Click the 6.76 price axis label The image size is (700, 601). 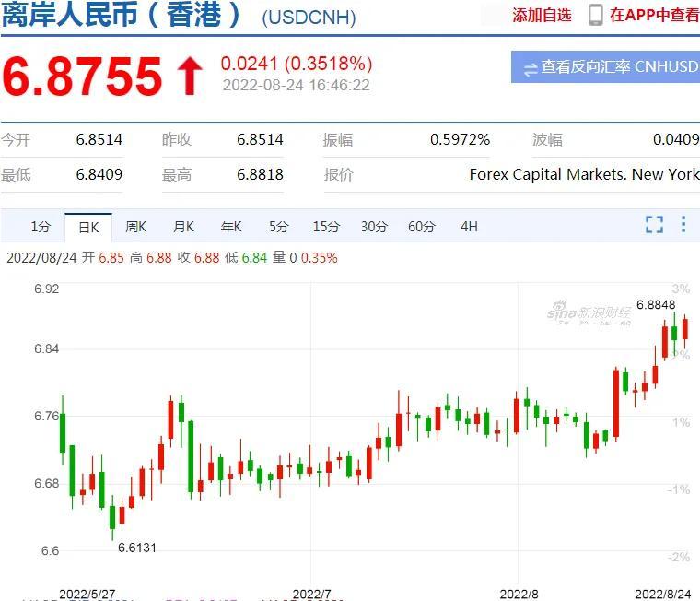coord(46,417)
